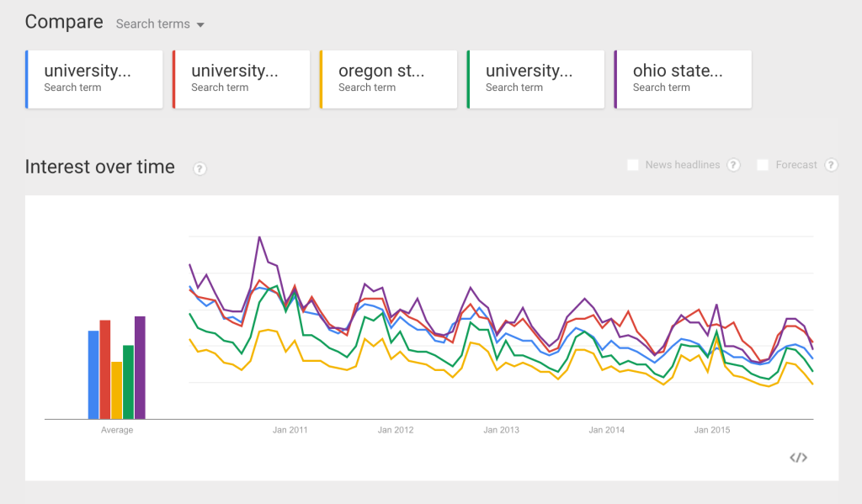
Task: Select the green university search term card
Action: 536,79
